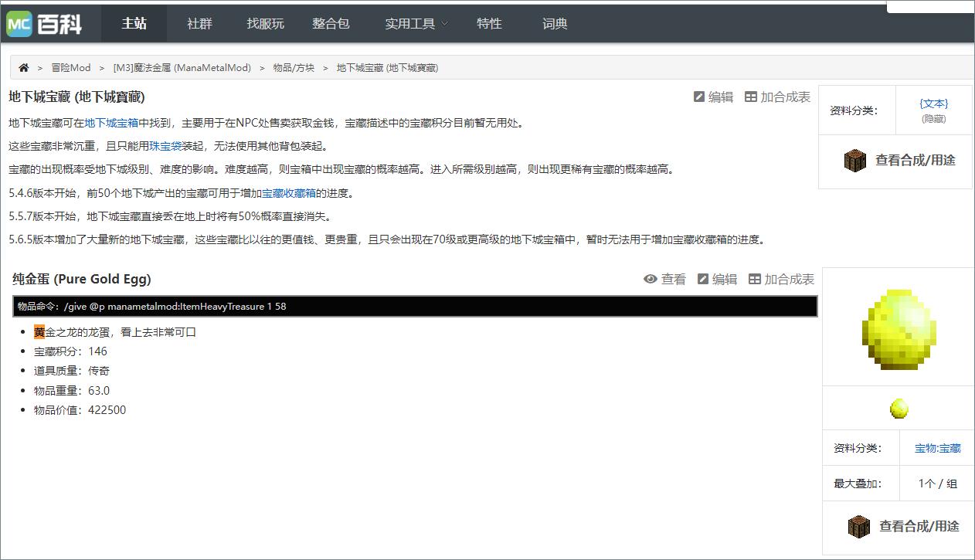Select the 整合包 navigation item
The height and width of the screenshot is (560, 975).
pyautogui.click(x=331, y=24)
